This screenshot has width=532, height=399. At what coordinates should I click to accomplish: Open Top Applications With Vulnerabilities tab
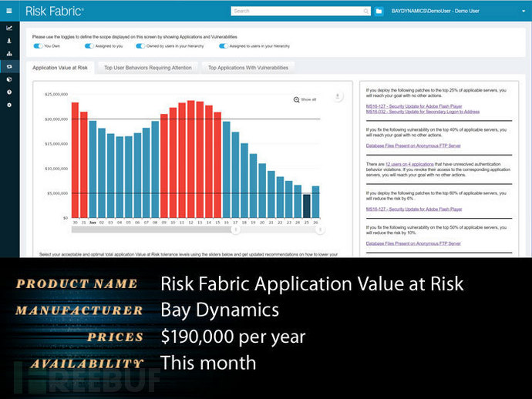pyautogui.click(x=248, y=68)
